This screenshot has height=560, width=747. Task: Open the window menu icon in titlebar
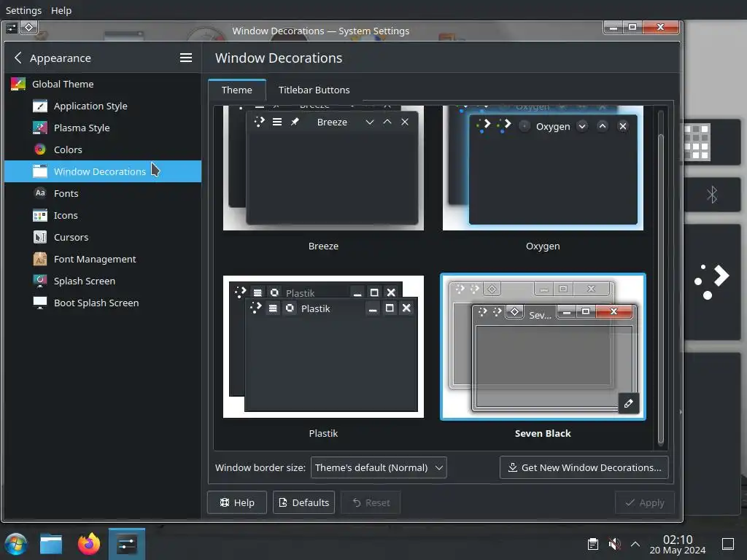point(12,28)
